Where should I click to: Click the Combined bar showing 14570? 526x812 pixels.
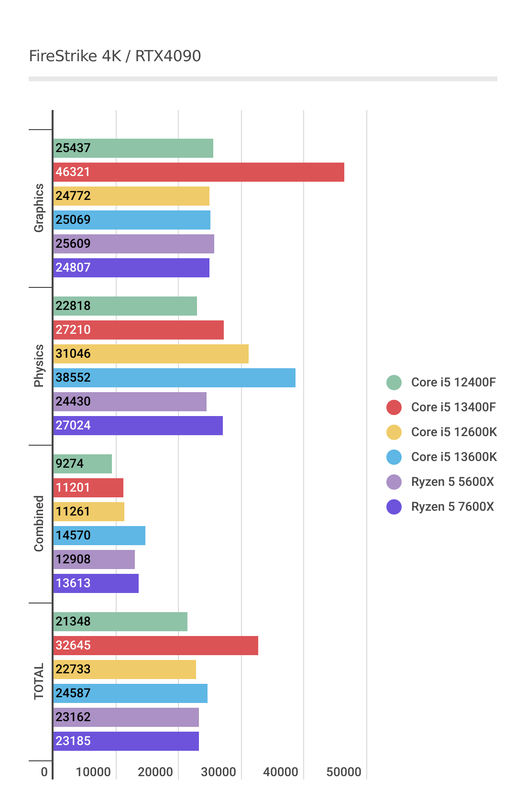coord(99,536)
